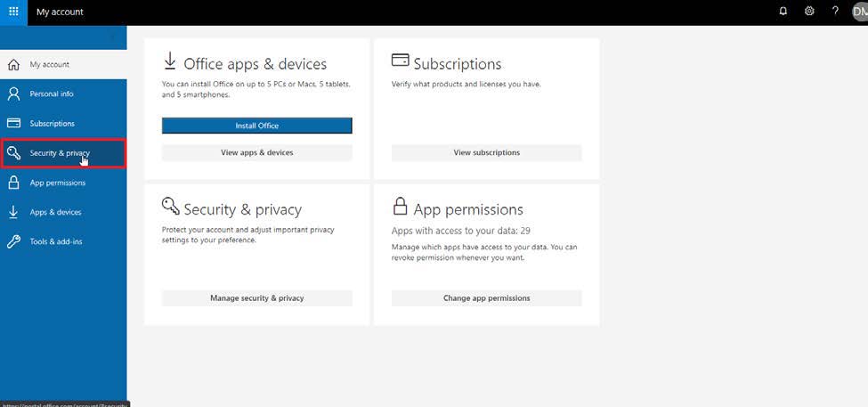Open Tools & add-ins in the sidebar
This screenshot has width=868, height=407.
63,242
